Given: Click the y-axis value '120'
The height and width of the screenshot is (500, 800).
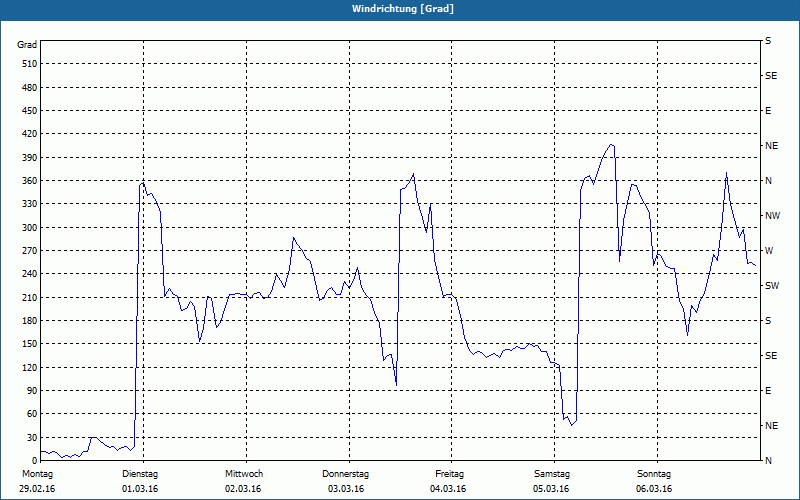Looking at the screenshot, I should tap(30, 367).
